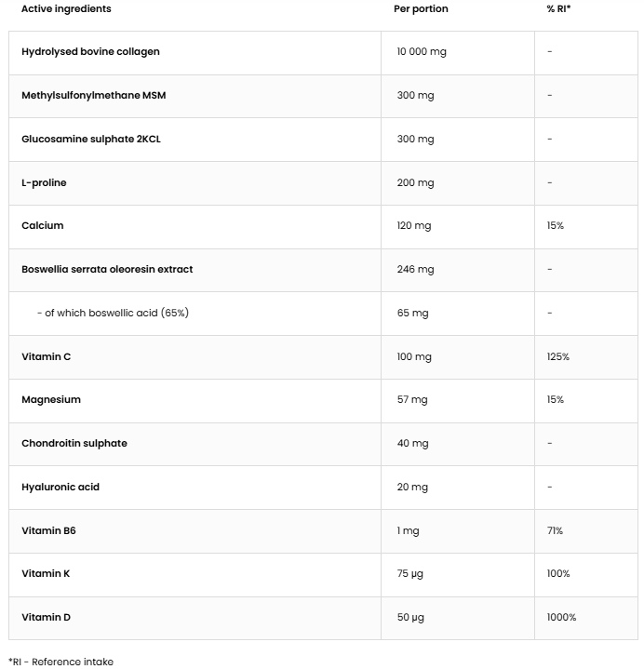The height and width of the screenshot is (669, 644).
Task: Select the boswellic acid (65%) sub-row
Action: 113,313
